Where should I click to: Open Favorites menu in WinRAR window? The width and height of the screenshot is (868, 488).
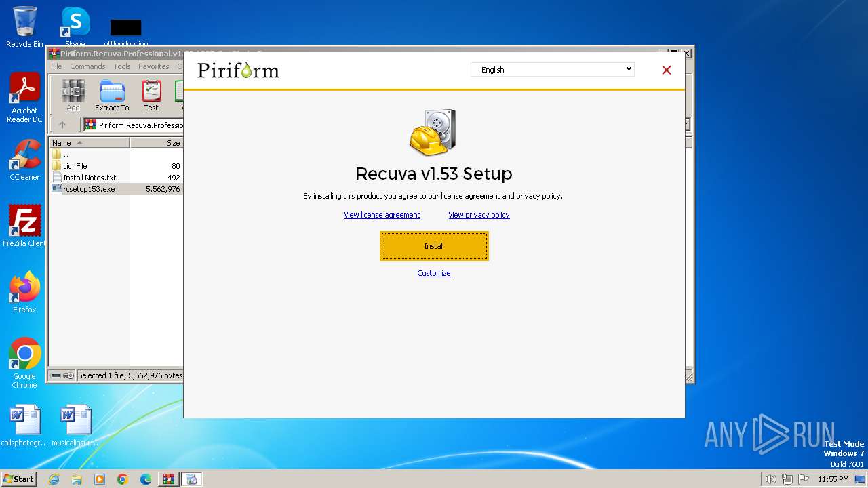[154, 66]
